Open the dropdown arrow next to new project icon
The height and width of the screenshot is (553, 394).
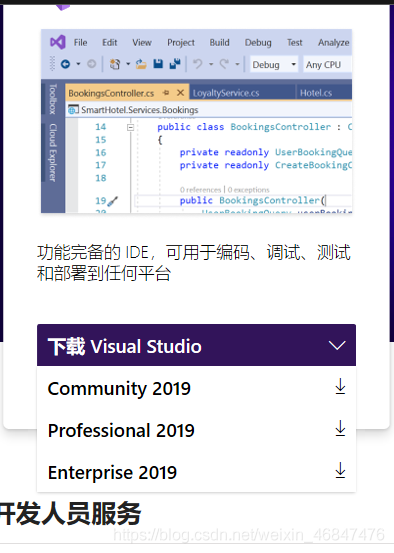coord(128,64)
